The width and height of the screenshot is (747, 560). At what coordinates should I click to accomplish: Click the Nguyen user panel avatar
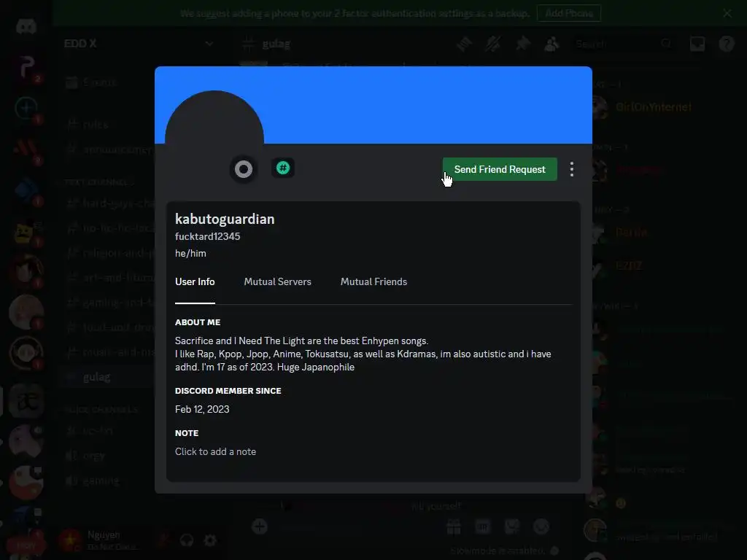[x=70, y=540]
